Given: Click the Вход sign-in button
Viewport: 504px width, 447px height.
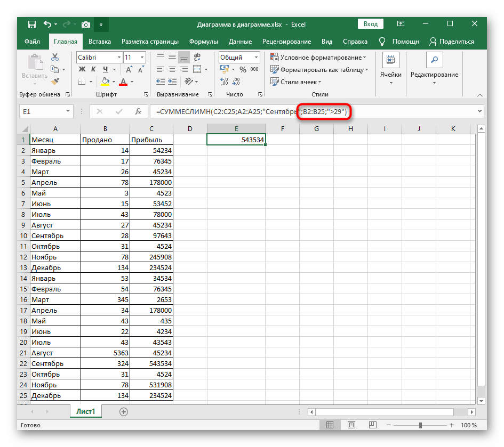Looking at the screenshot, I should tap(371, 24).
